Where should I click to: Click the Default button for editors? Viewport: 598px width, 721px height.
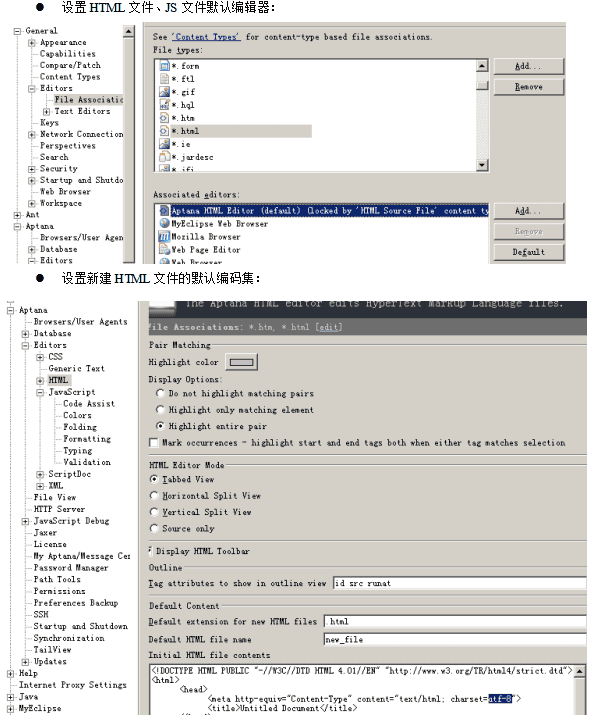529,252
